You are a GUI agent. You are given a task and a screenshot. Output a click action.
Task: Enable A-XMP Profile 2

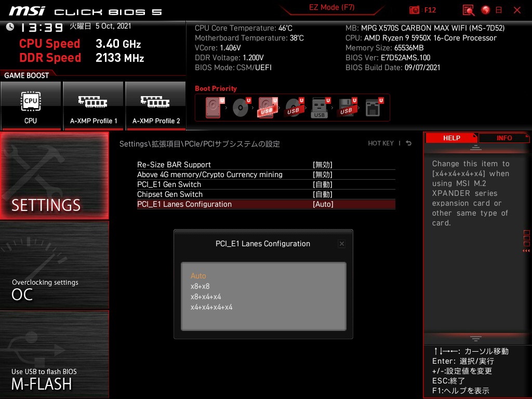coord(156,105)
